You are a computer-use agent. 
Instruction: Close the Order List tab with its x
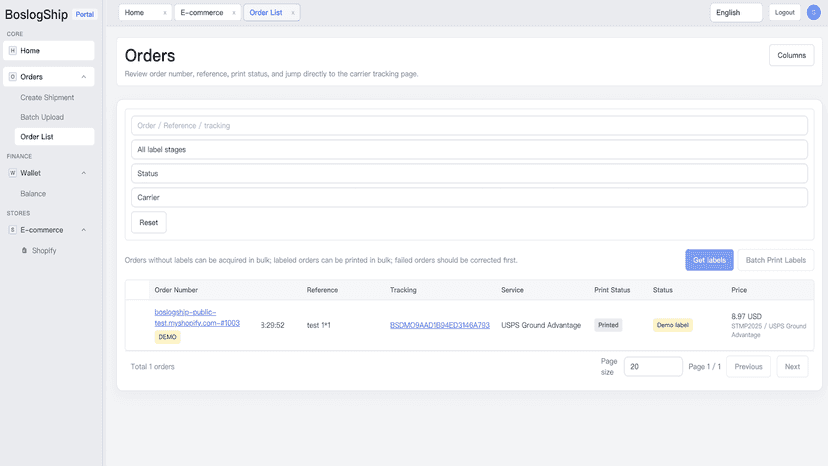point(293,13)
